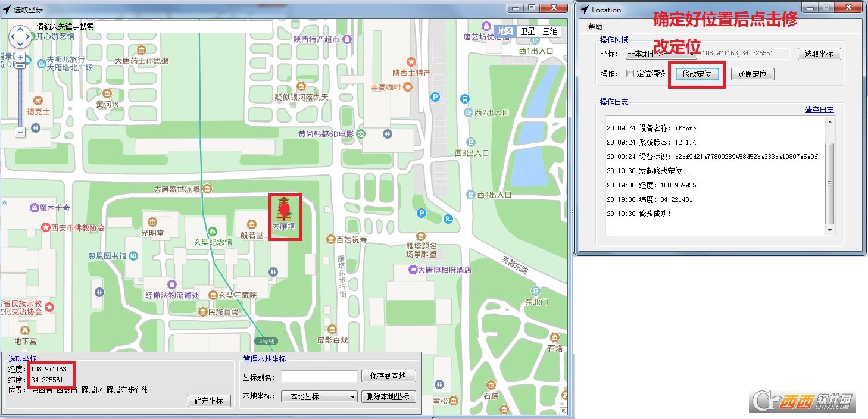Click the 玄奘纪念馆 green marker icon

(x=213, y=230)
